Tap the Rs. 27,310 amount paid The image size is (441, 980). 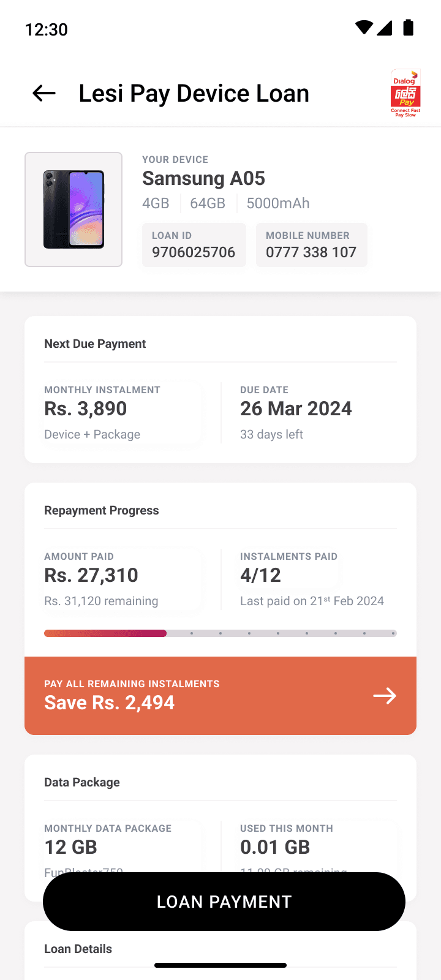tap(91, 575)
